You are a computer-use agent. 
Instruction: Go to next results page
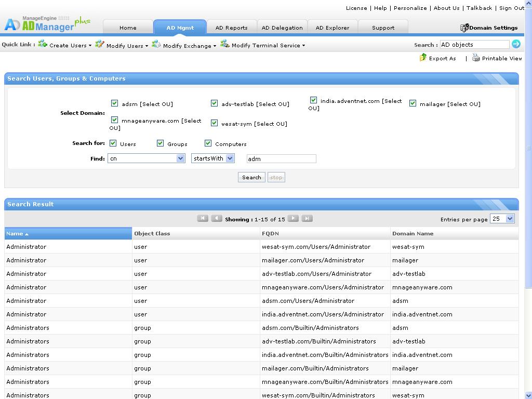[293, 219]
